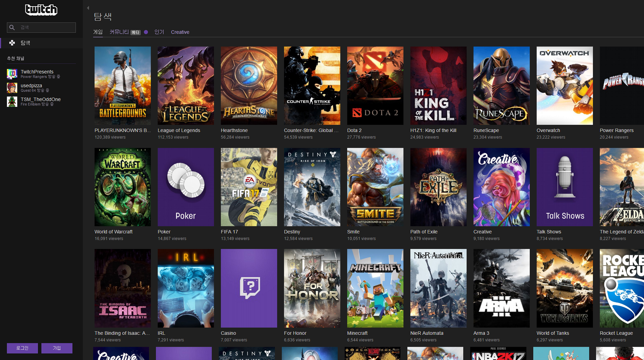This screenshot has width=644, height=360.
Task: Click the 가입 sign-up button
Action: coord(57,348)
